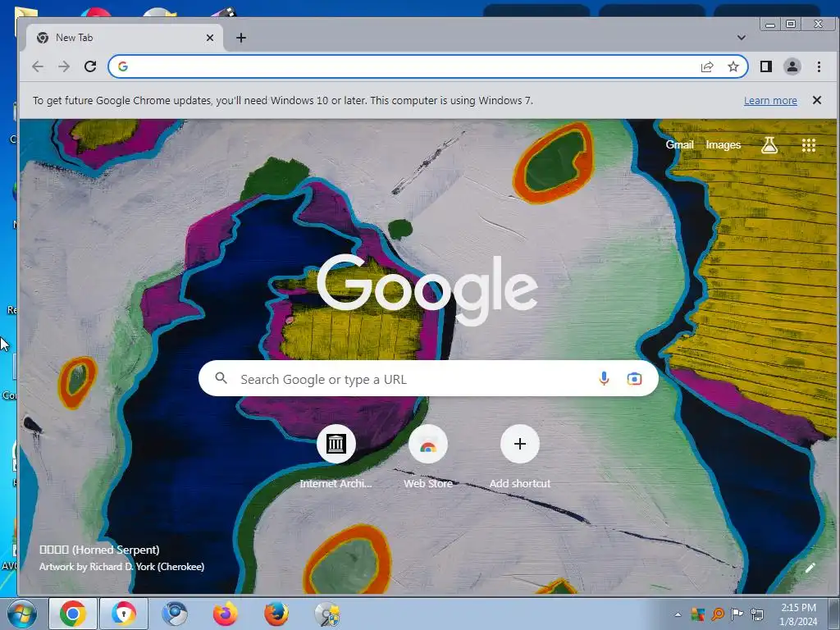Screen dimensions: 840x630
Task: Launch the first Firefox taskbar icon
Action: point(226,614)
